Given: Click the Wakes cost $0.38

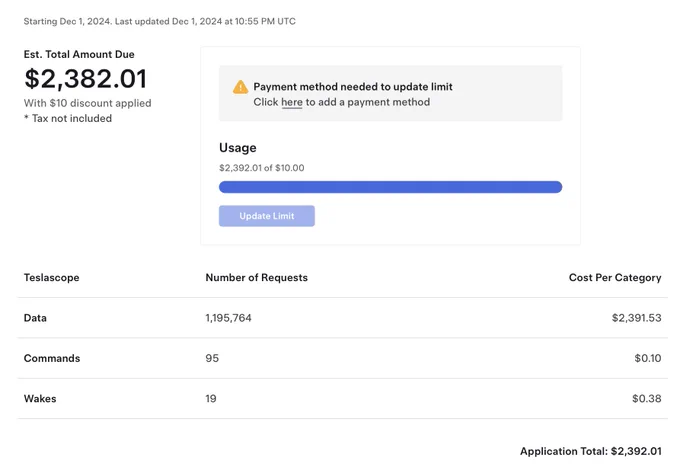Looking at the screenshot, I should tap(647, 398).
